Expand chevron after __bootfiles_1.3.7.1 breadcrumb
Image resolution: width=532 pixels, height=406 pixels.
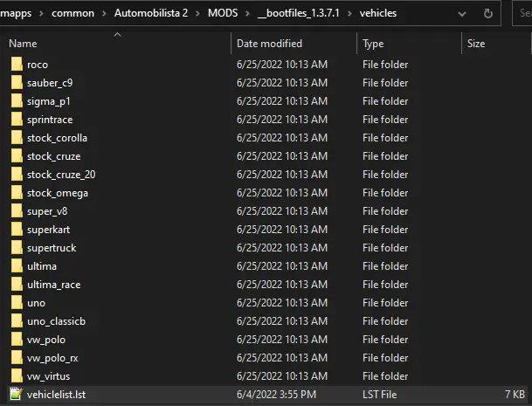pos(349,13)
